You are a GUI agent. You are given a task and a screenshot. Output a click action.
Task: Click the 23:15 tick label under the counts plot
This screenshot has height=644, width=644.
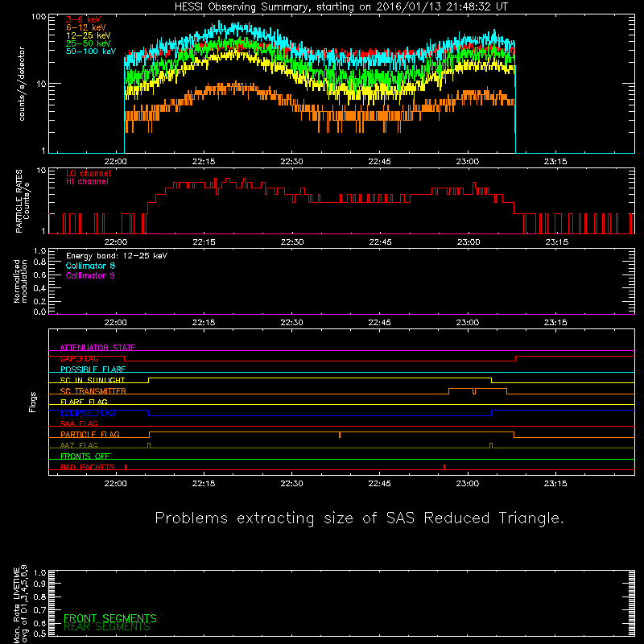(555, 162)
